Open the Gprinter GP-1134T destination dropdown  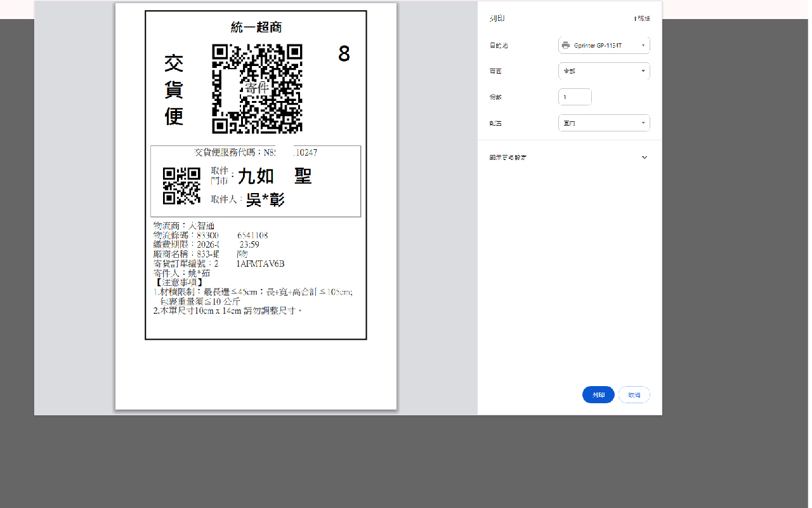coord(604,45)
